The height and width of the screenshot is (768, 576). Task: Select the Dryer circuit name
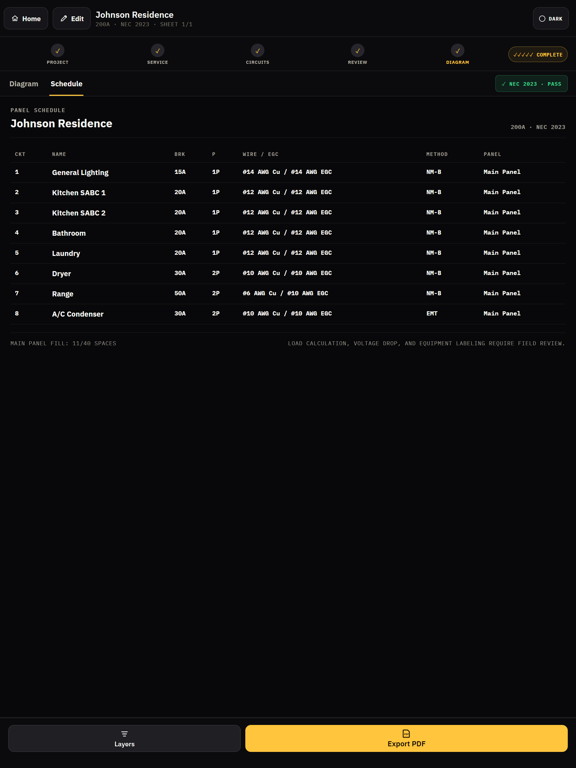(62, 273)
